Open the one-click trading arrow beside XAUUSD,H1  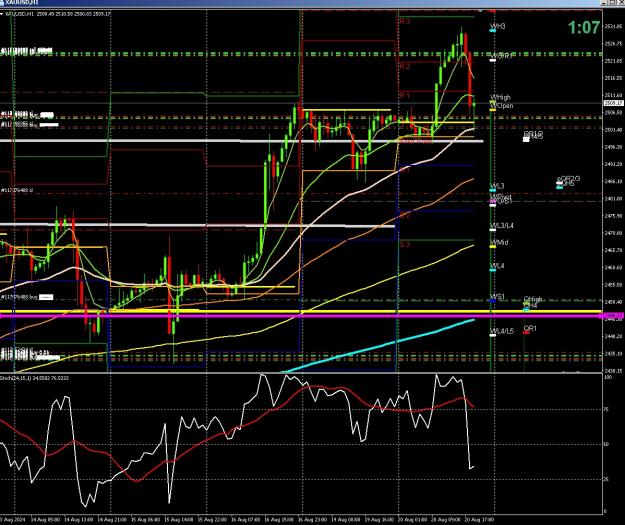[2, 14]
